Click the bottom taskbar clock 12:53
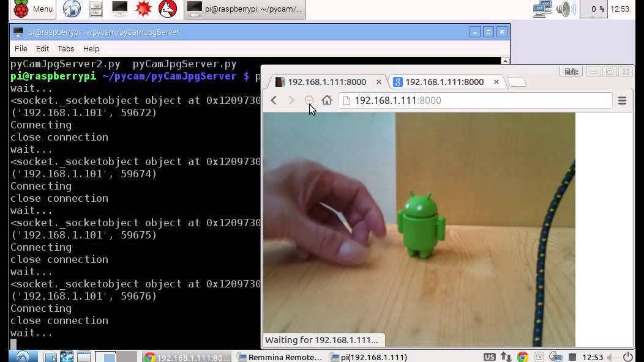 (x=593, y=357)
